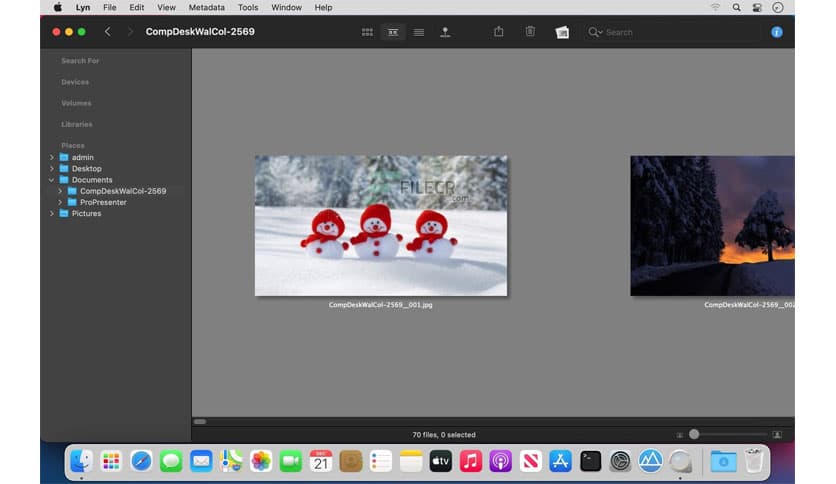Expand the admin folder
This screenshot has height=484, width=836.
52,158
